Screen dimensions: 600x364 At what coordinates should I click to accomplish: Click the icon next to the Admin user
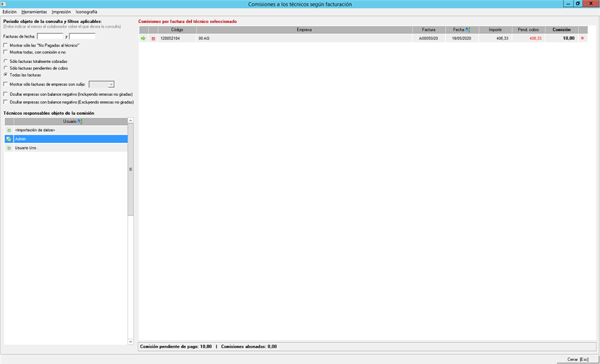(9, 139)
